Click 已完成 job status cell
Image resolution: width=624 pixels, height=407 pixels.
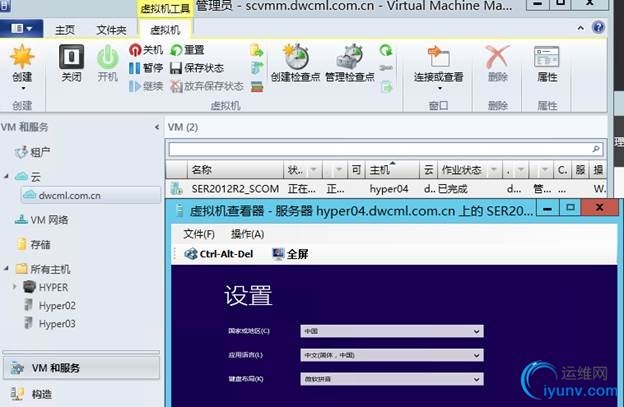[452, 189]
